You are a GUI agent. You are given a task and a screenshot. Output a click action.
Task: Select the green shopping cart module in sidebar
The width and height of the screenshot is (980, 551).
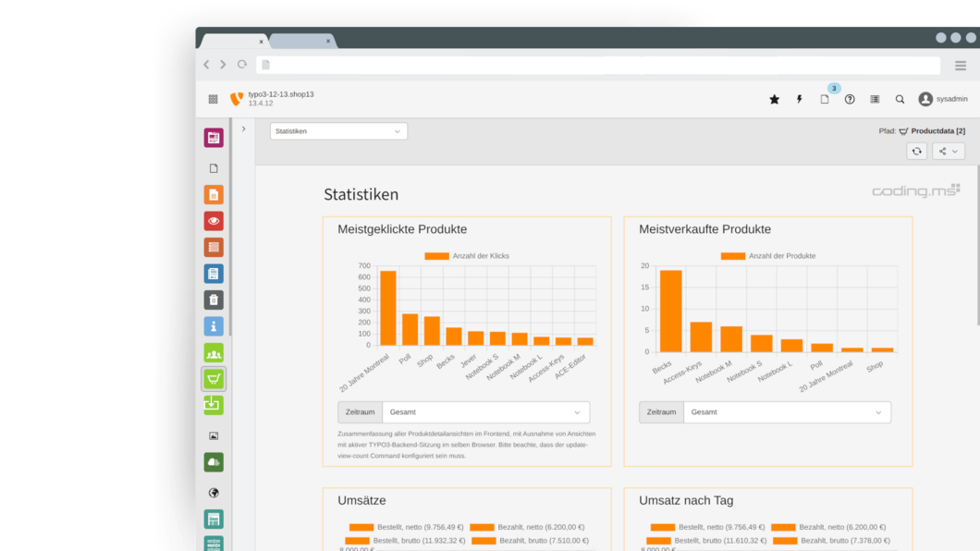tap(213, 378)
